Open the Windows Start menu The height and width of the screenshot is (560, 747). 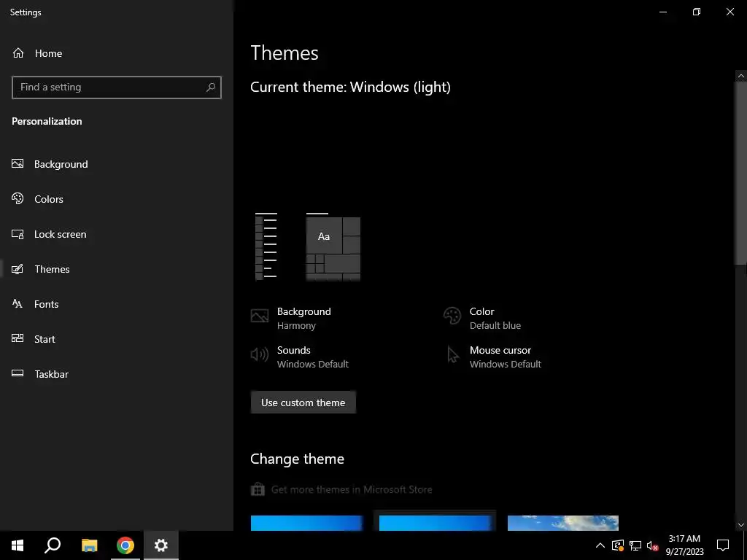coord(18,545)
